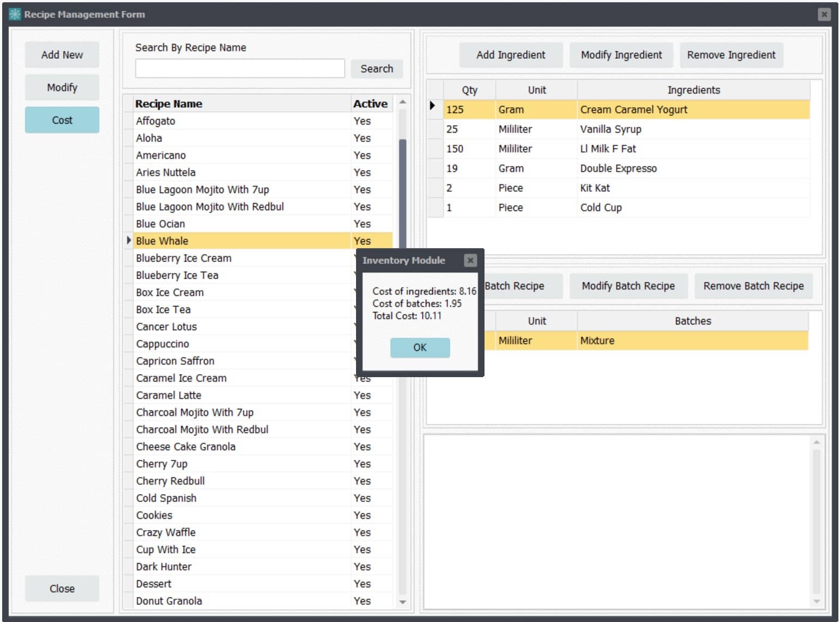Viewport: 840px width, 622px height.
Task: Dismiss the Inventory Module dialog via its X
Action: coord(470,260)
